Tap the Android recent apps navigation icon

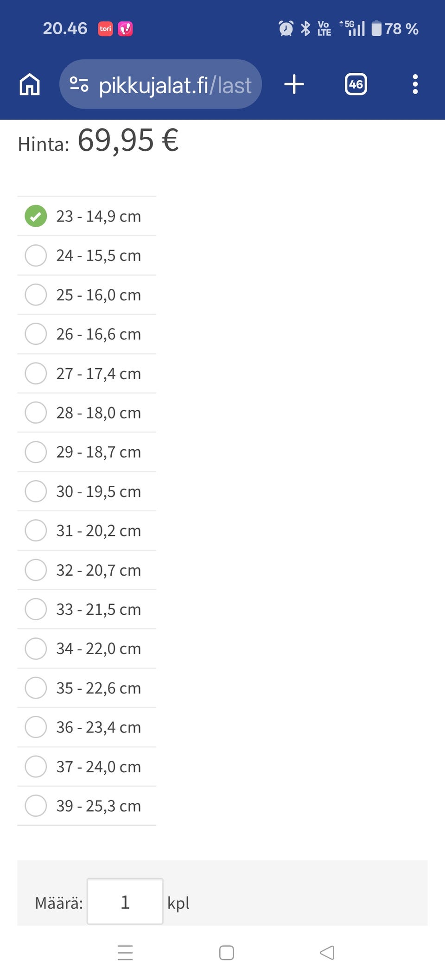[x=125, y=953]
